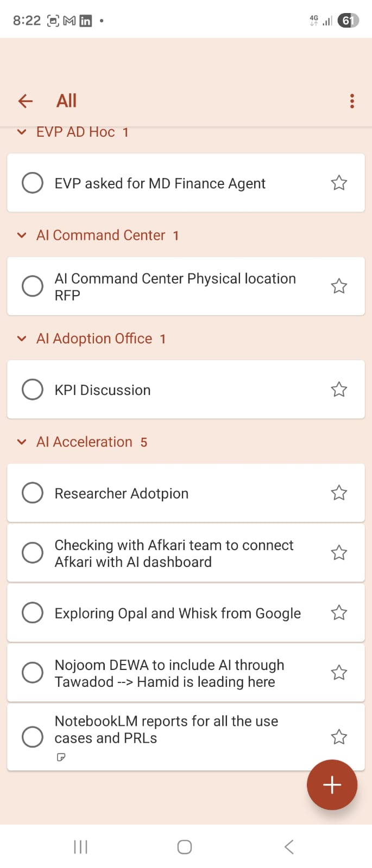
Task: Collapse the AI Acceleration group
Action: click(x=22, y=442)
